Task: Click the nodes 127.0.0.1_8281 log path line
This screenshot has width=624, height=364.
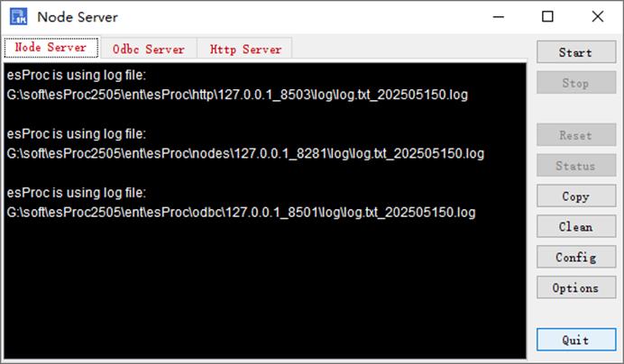Action: 245,153
